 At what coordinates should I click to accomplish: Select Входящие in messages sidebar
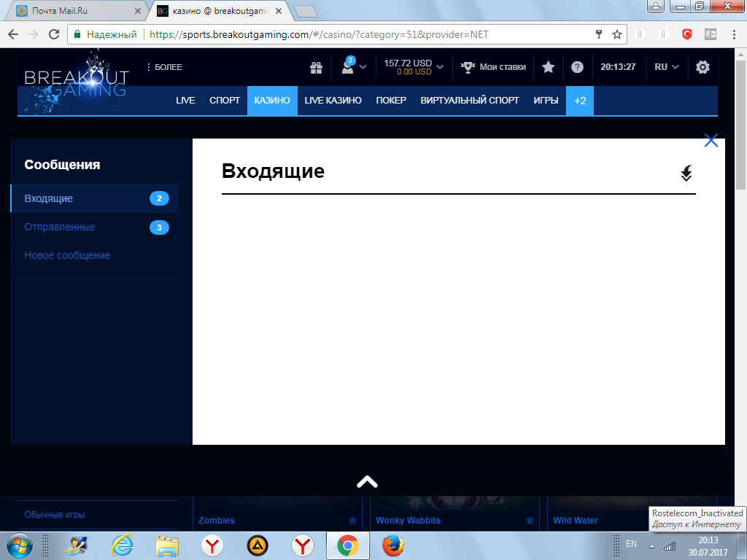94,198
